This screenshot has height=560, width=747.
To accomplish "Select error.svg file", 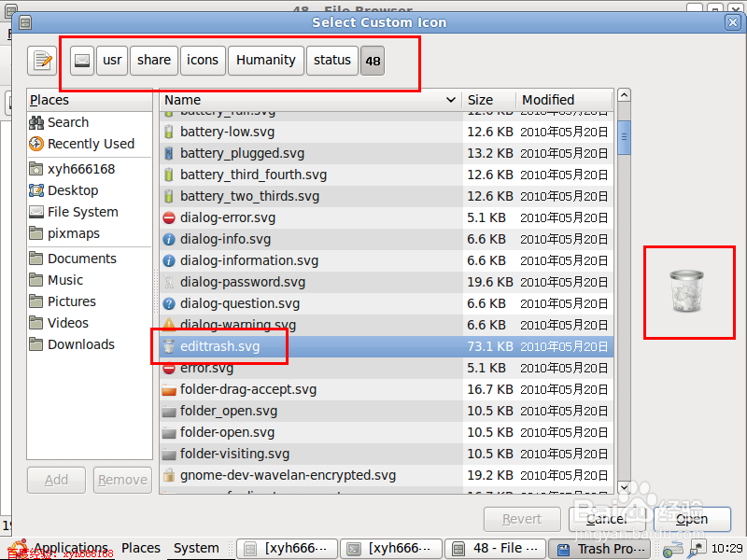I will (x=387, y=368).
